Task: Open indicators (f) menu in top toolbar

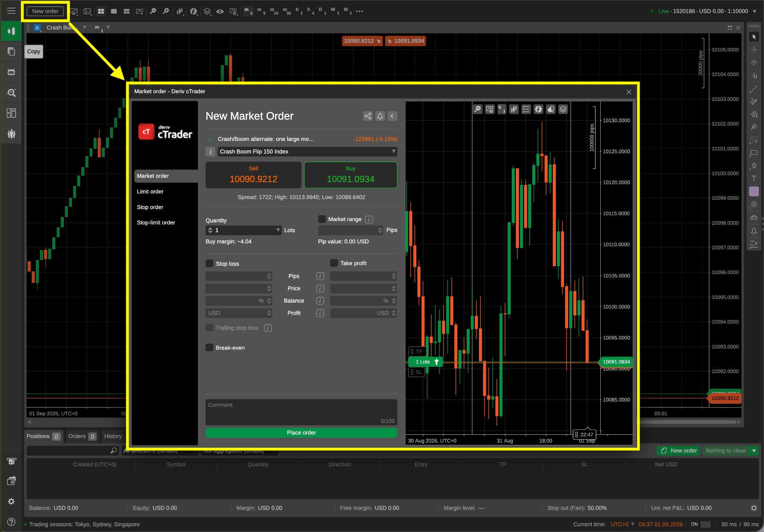Action: (x=194, y=12)
